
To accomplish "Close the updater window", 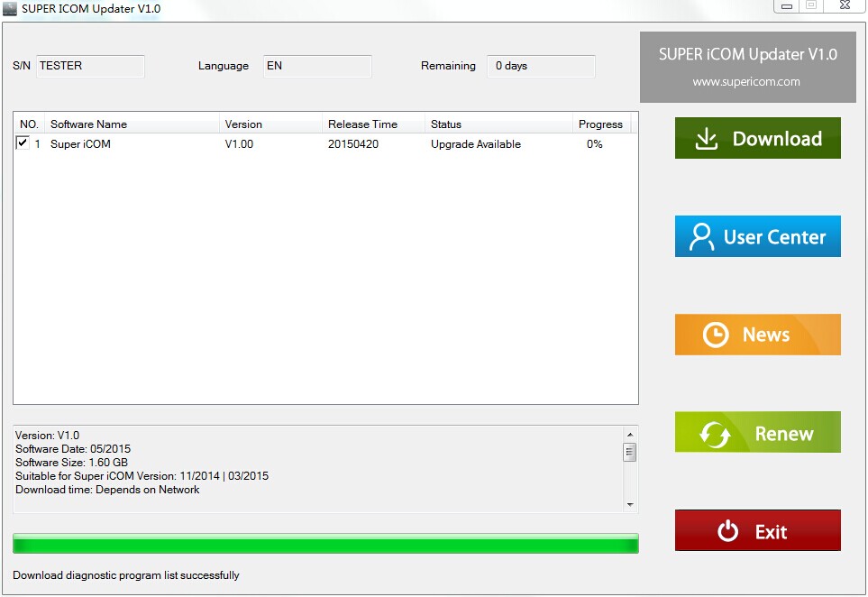I will pos(845,5).
